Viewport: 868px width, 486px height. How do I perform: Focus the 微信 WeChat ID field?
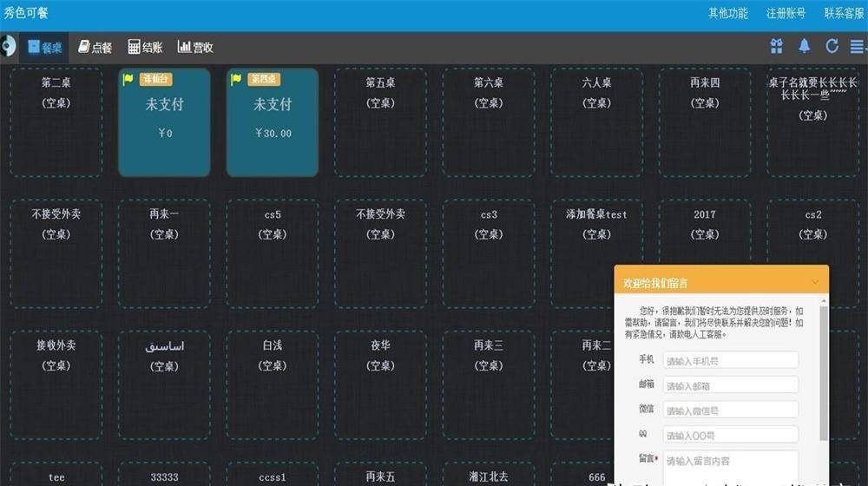(731, 410)
